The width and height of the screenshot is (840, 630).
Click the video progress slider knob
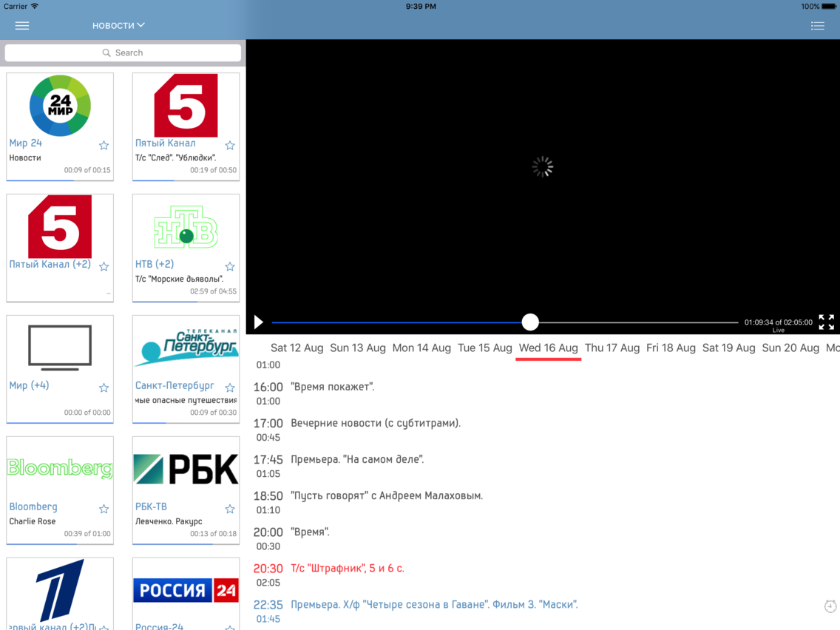click(x=530, y=322)
